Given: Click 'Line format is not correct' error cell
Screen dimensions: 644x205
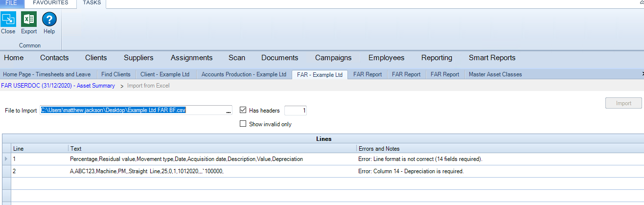Looking at the screenshot, I should click(x=500, y=159).
